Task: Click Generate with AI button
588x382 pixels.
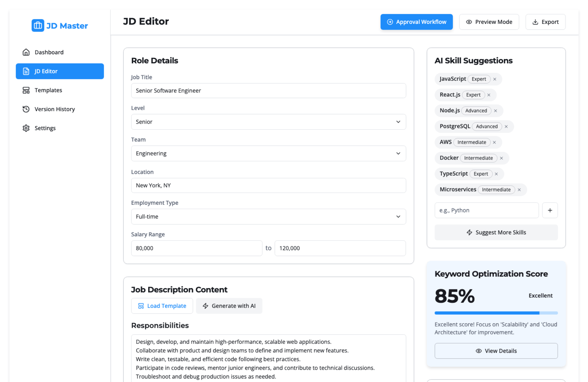Action: click(x=229, y=306)
